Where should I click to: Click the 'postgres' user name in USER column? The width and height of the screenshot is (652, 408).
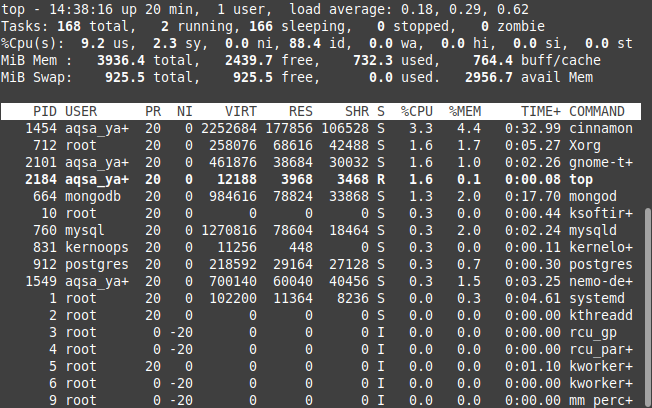(x=97, y=265)
